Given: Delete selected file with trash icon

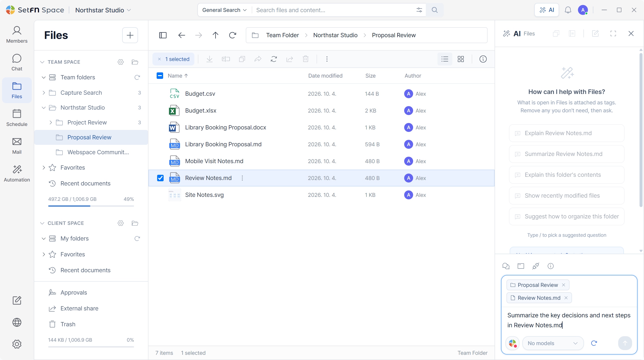Looking at the screenshot, I should [306, 59].
